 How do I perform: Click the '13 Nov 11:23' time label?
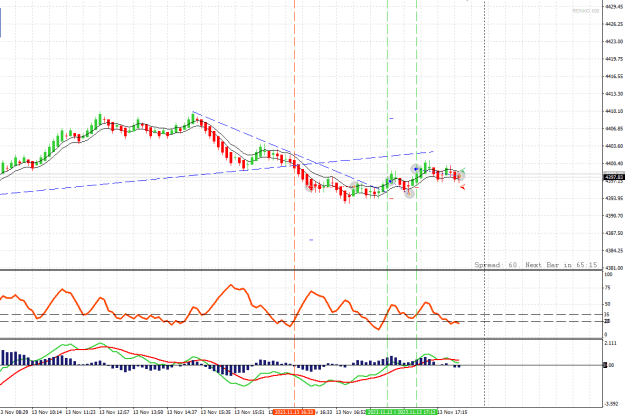81,412
